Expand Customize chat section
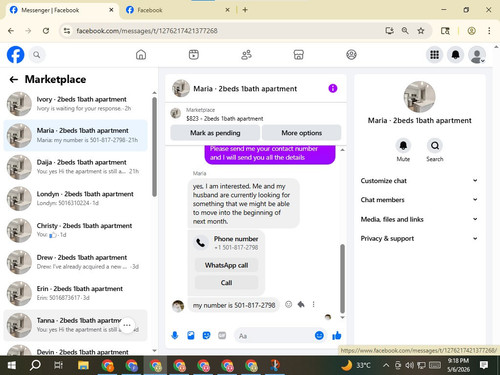The width and height of the screenshot is (500, 375). [419, 181]
